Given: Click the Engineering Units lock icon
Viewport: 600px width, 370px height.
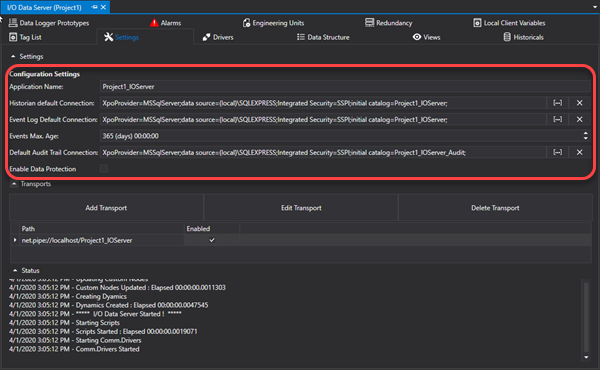Looking at the screenshot, I should click(x=246, y=23).
